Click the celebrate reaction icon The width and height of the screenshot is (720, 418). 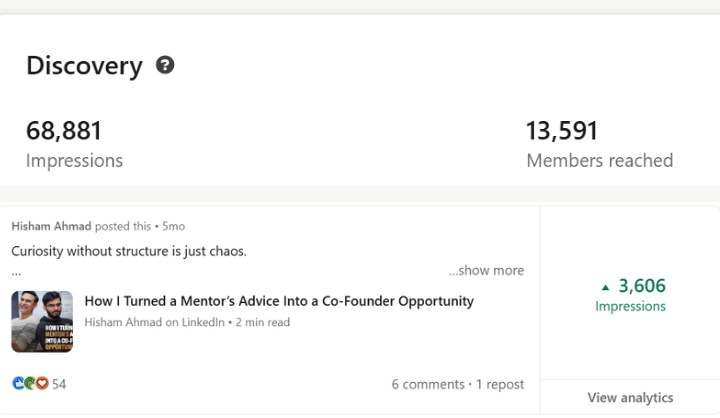pyautogui.click(x=30, y=383)
